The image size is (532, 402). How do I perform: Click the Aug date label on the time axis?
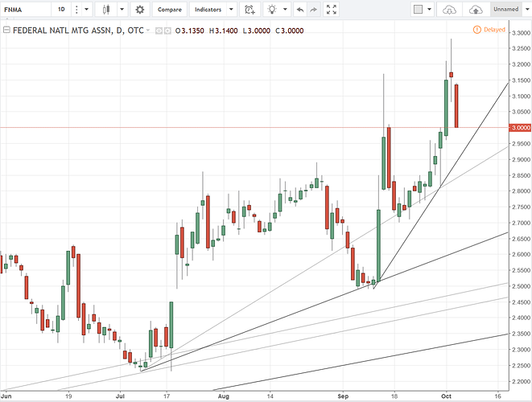tap(224, 396)
